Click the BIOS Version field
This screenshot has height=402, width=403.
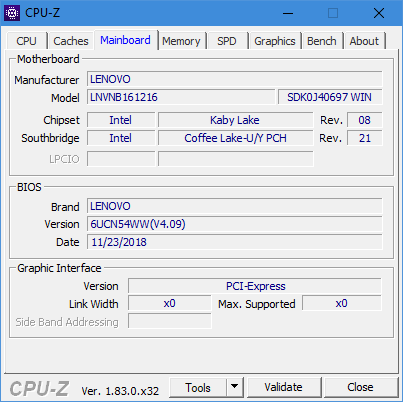[235, 224]
